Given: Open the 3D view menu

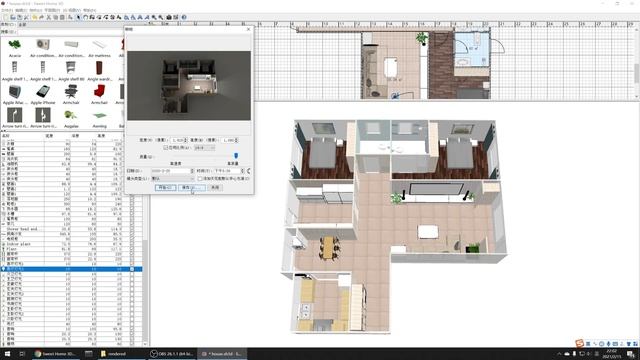Looking at the screenshot, I should [x=72, y=10].
